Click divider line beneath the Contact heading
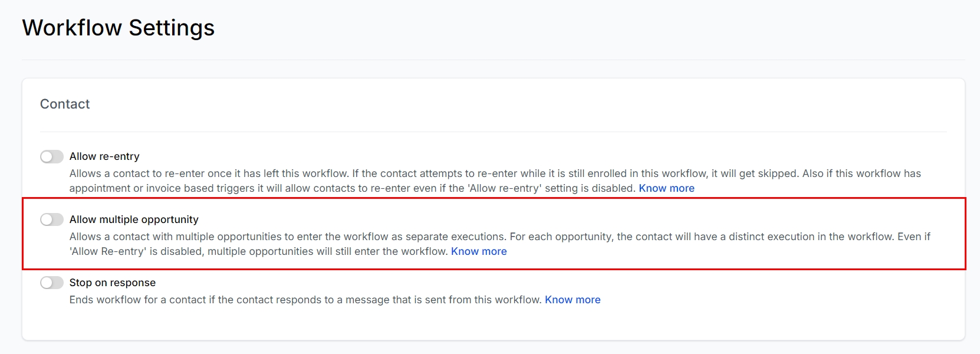 [x=493, y=132]
